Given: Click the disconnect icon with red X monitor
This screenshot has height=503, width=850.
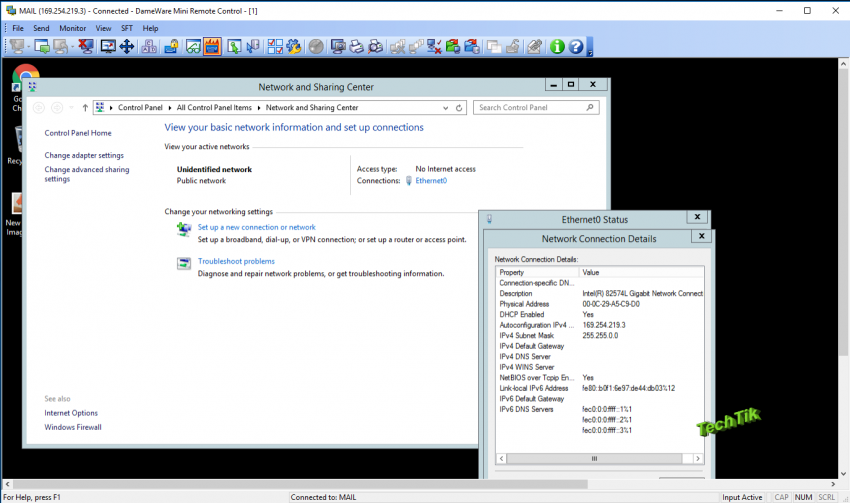Looking at the screenshot, I should [x=86, y=47].
